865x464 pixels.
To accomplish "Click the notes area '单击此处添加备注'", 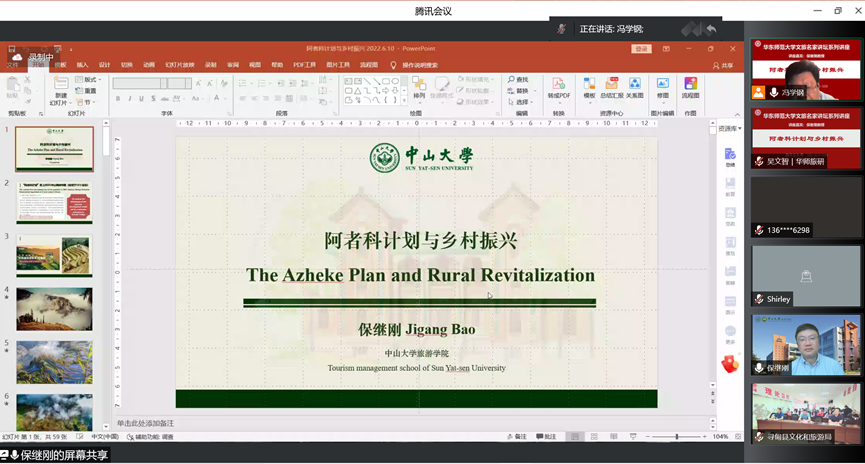I will click(146, 423).
